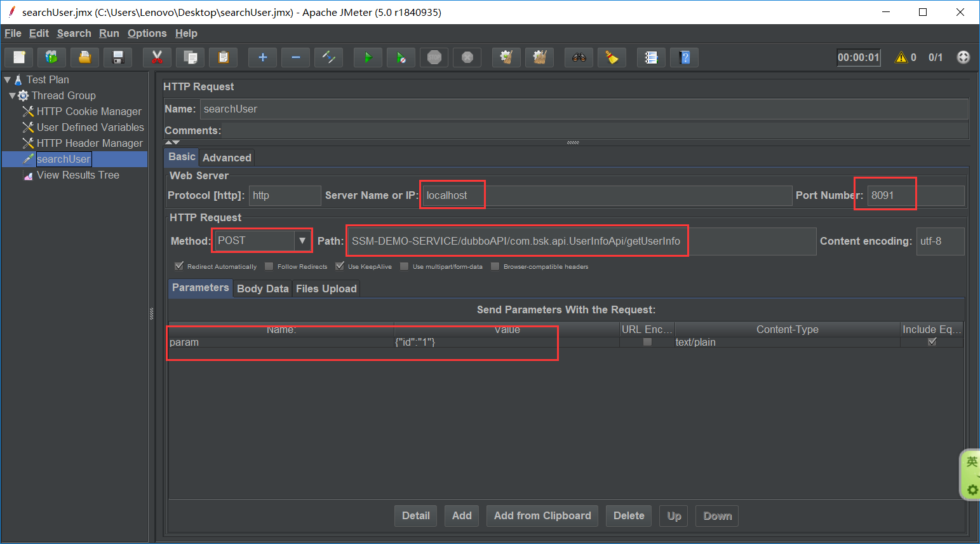The image size is (980, 544).
Task: Click the Name field containing searchUser
Action: pyautogui.click(x=584, y=109)
